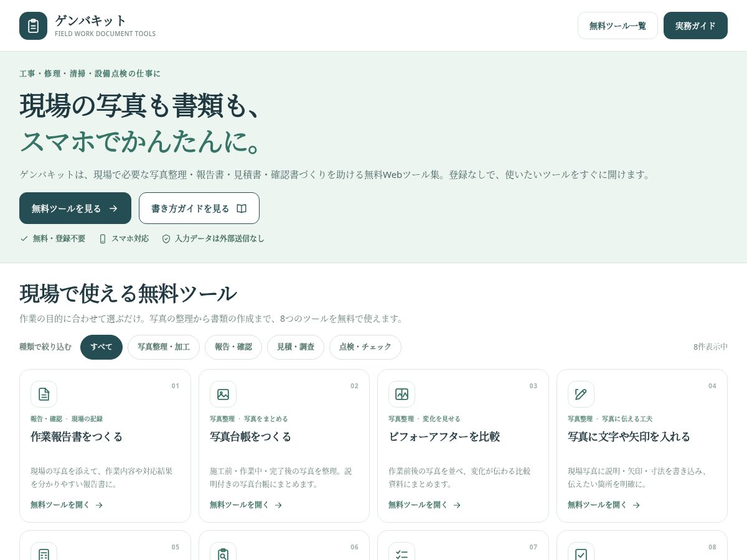Click the book icon in 書き方ガイドを見る

pos(242,208)
